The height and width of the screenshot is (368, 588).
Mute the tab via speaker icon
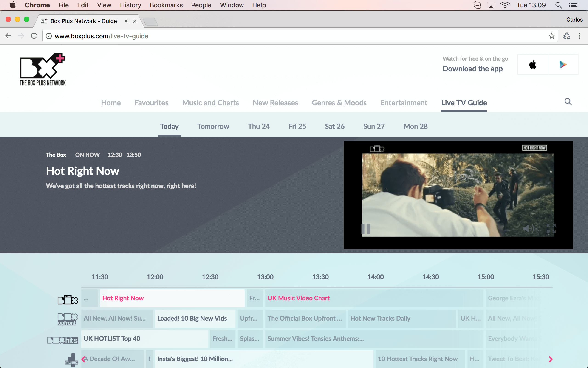click(127, 21)
